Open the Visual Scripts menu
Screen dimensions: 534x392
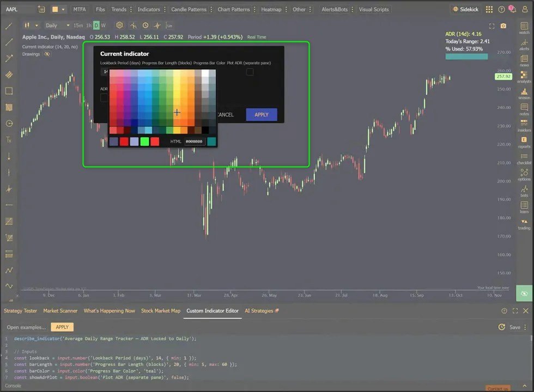point(374,10)
